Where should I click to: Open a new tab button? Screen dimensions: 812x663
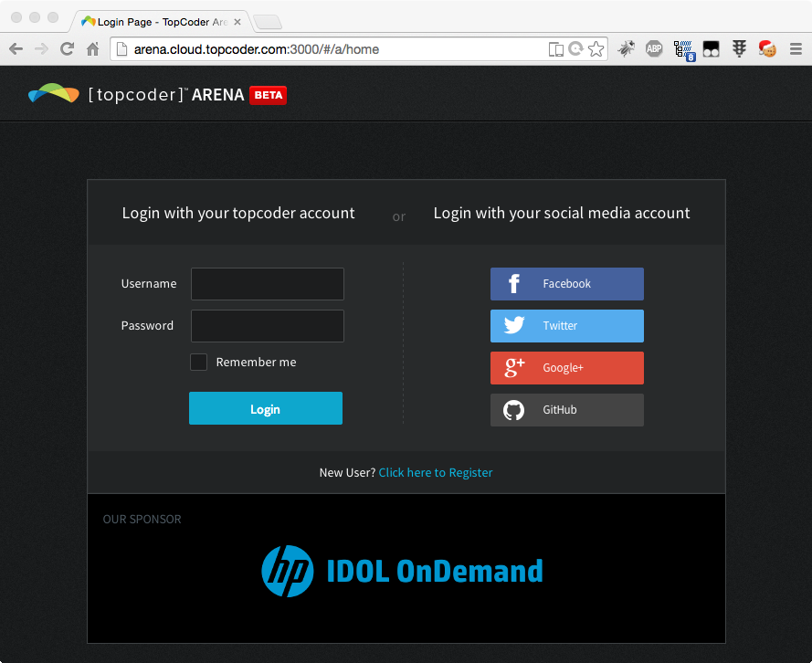click(x=267, y=21)
